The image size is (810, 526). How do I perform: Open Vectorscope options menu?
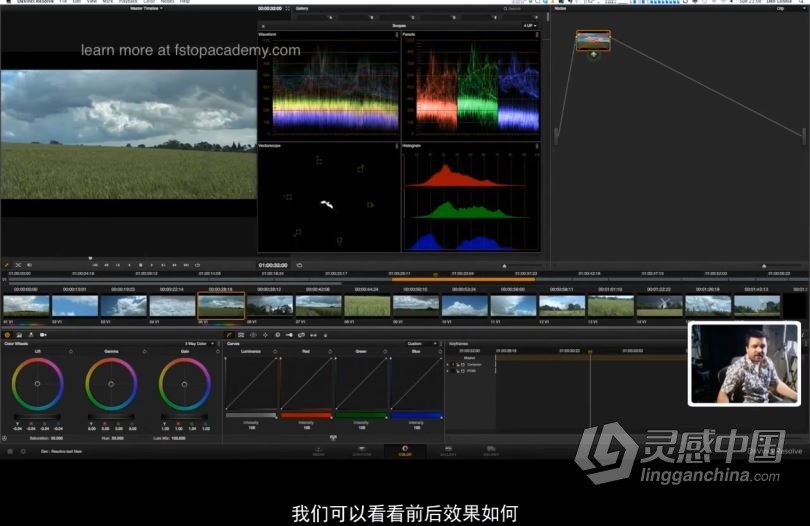397,146
